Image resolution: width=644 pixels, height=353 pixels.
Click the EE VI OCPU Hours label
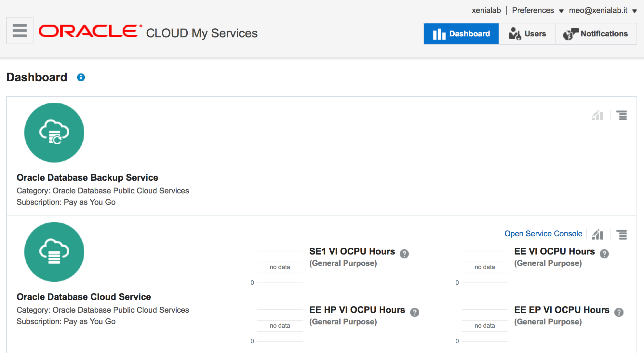pyautogui.click(x=554, y=251)
